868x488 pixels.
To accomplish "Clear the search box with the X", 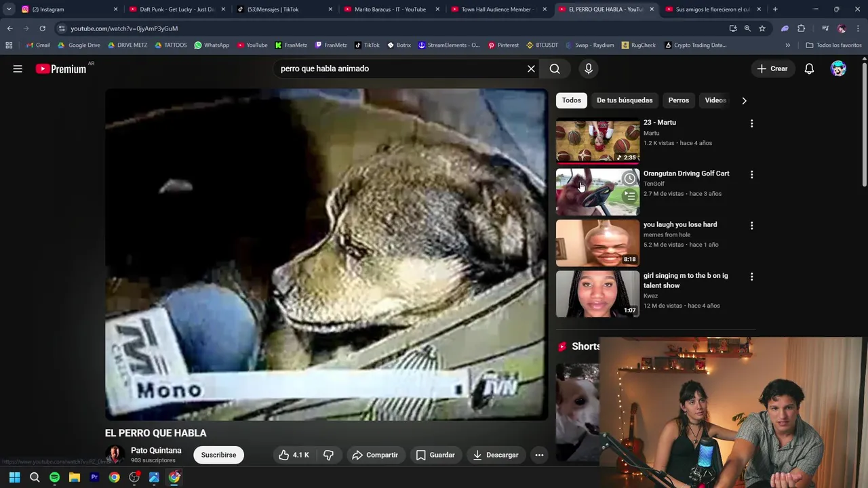I will (531, 68).
